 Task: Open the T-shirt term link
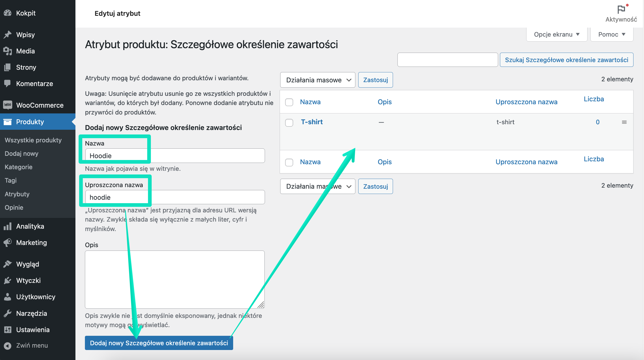(x=312, y=122)
